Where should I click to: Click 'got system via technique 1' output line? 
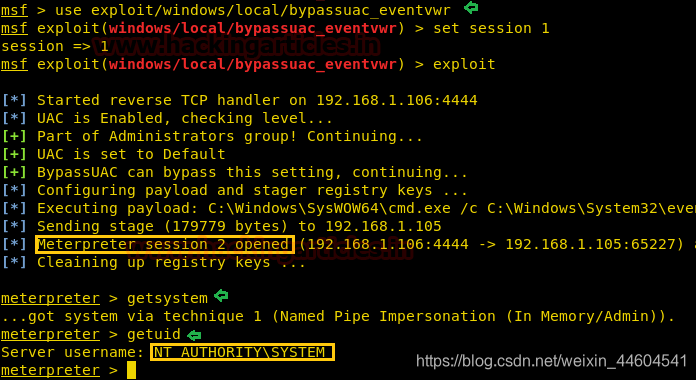(338, 317)
